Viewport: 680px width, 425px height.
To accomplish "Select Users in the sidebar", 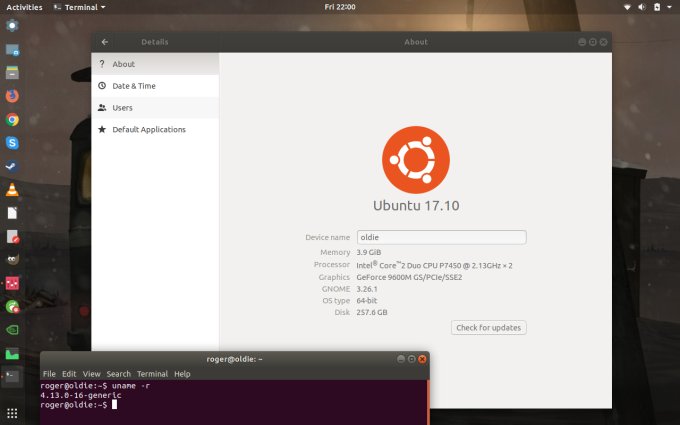I will click(122, 108).
